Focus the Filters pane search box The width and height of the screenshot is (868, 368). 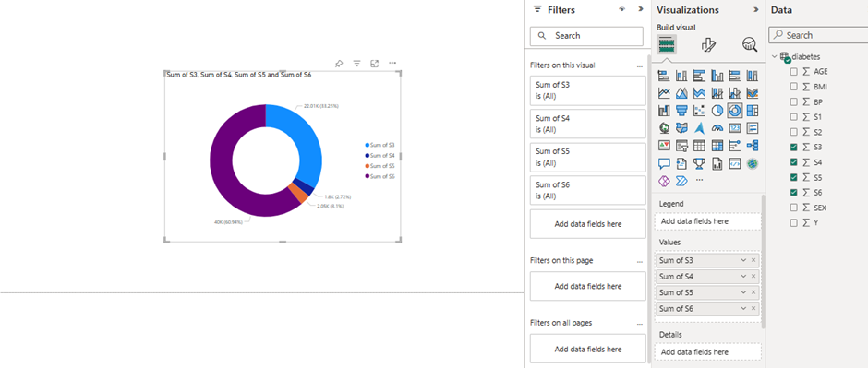click(586, 36)
